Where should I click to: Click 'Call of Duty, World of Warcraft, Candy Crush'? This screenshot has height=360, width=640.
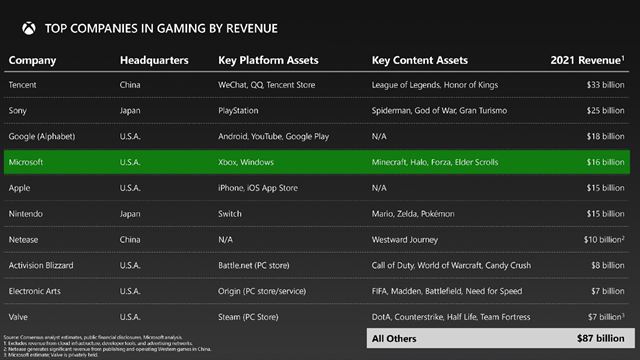click(x=451, y=265)
